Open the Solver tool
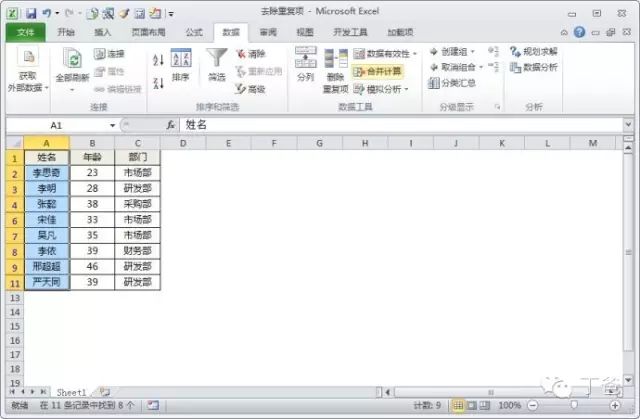640x419 pixels. (x=533, y=51)
